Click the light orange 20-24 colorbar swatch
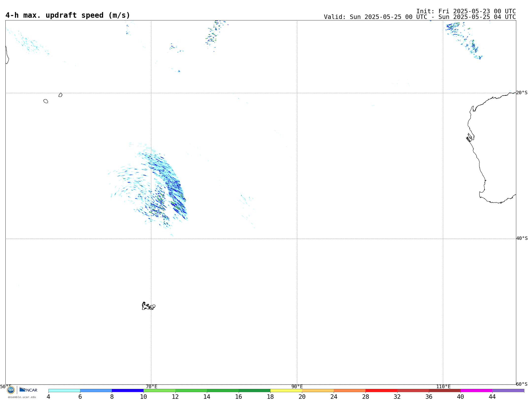 (318, 390)
